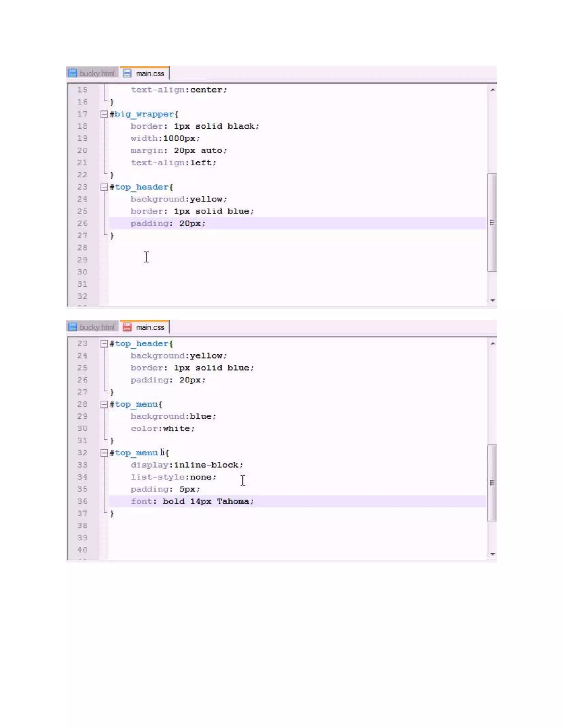Screen dimensions: 563x728
Task: Click line number 36 in lower gutter
Action: pos(82,501)
